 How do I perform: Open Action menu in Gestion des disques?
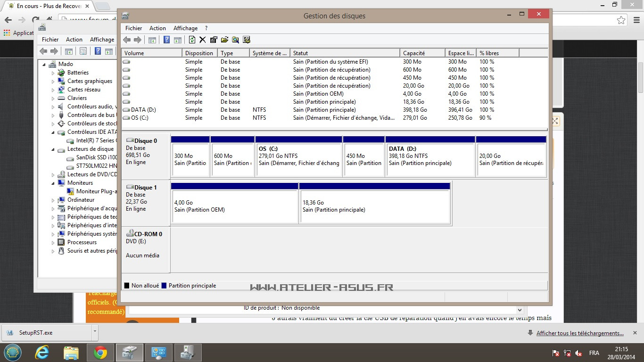point(157,28)
